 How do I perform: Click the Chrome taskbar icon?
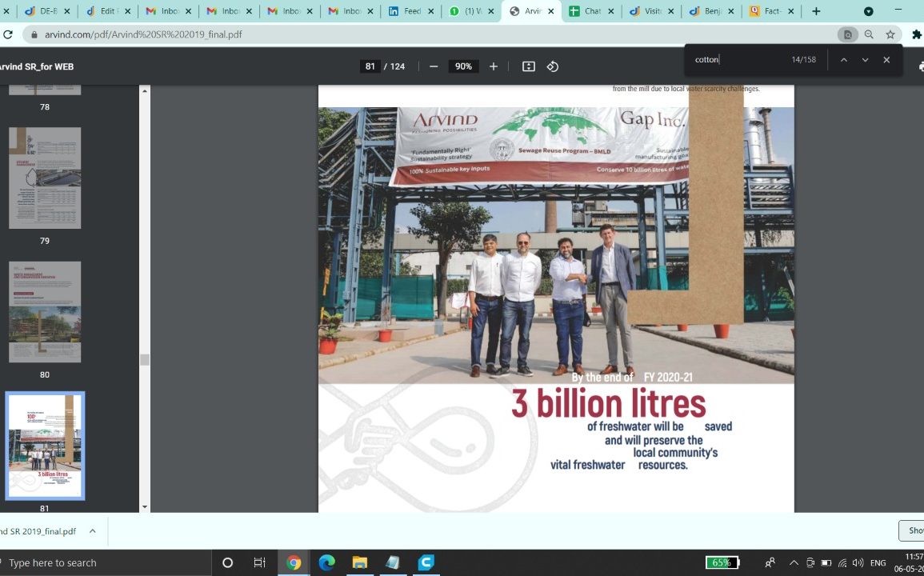294,562
